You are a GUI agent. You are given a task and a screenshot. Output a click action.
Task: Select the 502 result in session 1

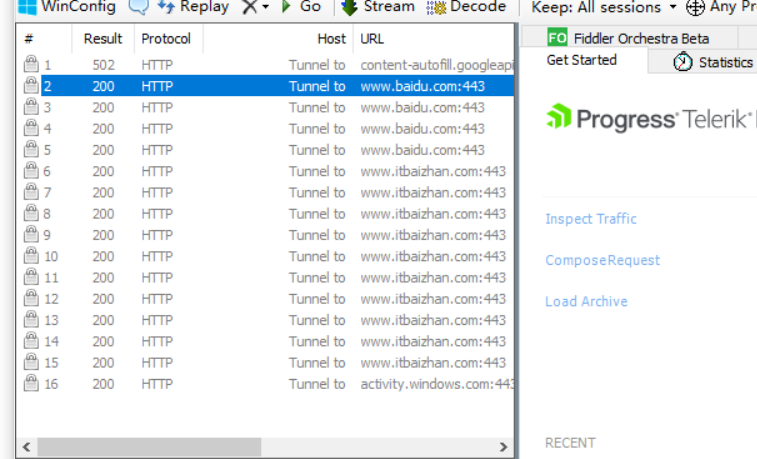coord(103,65)
